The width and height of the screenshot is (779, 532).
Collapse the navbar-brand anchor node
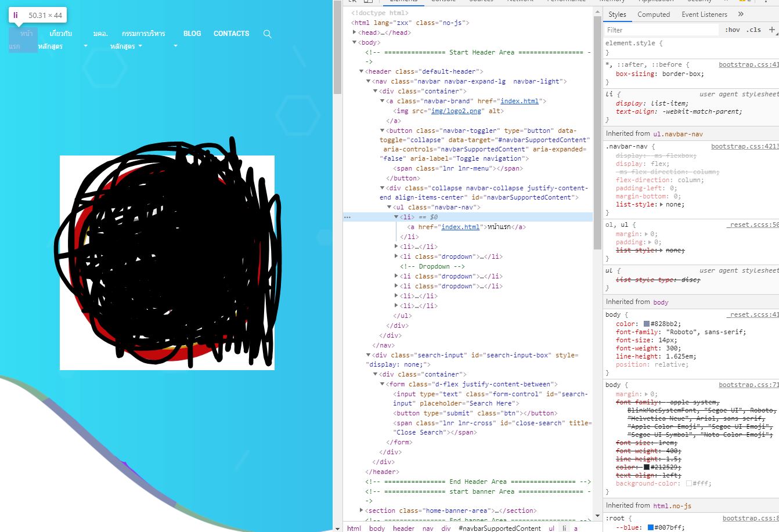click(x=382, y=101)
